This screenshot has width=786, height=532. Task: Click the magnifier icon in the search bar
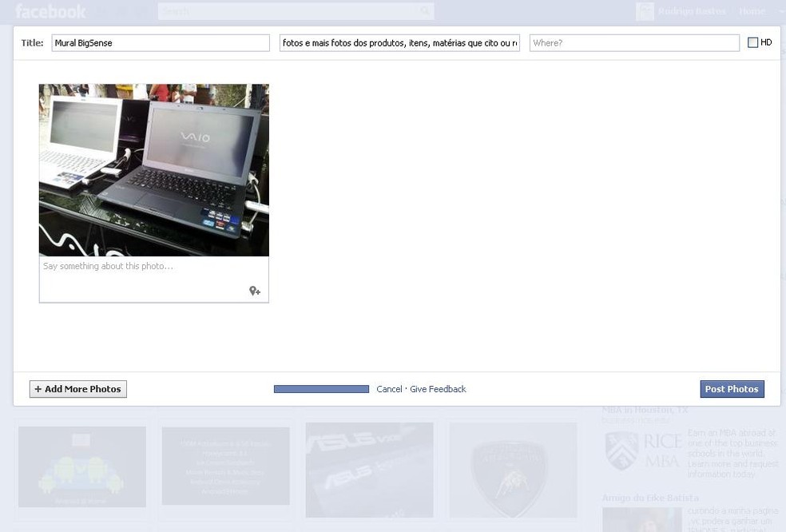424,10
